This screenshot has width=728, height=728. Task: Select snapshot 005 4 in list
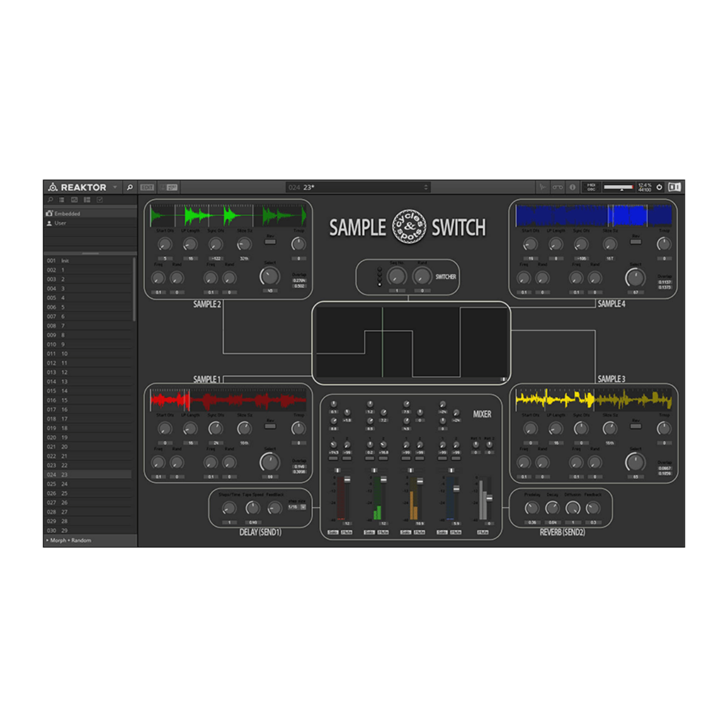[88, 298]
